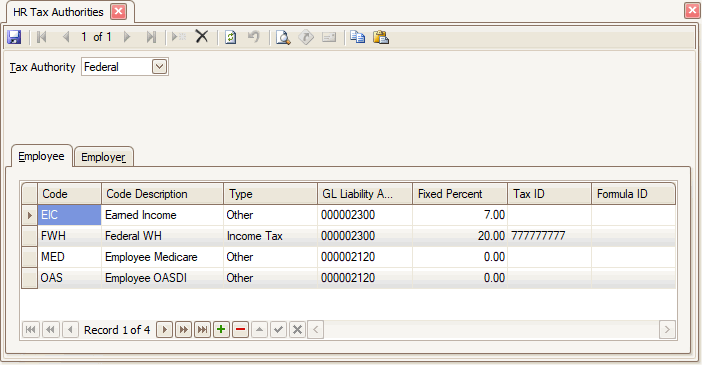The width and height of the screenshot is (702, 365).
Task: Open the print preview magnifier icon
Action: [x=283, y=37]
